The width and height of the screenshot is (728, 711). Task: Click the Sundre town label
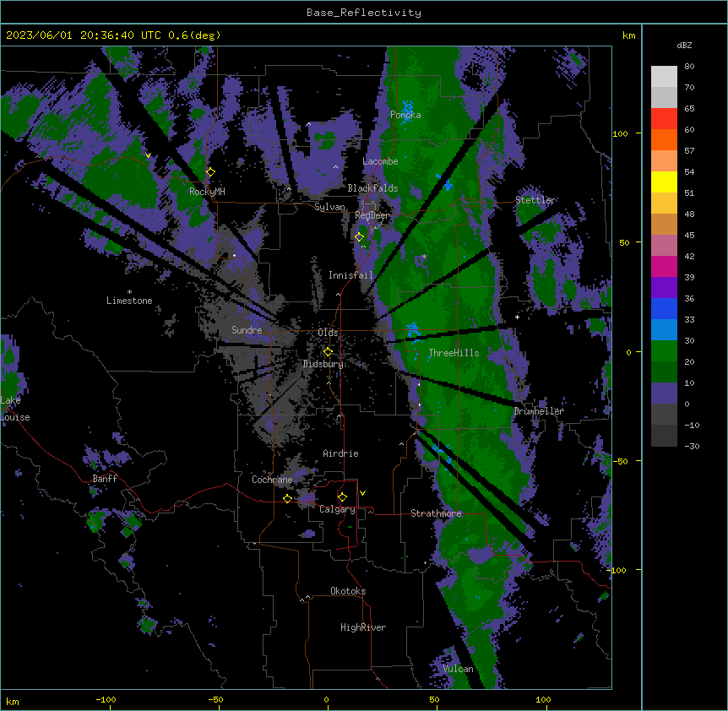[247, 330]
